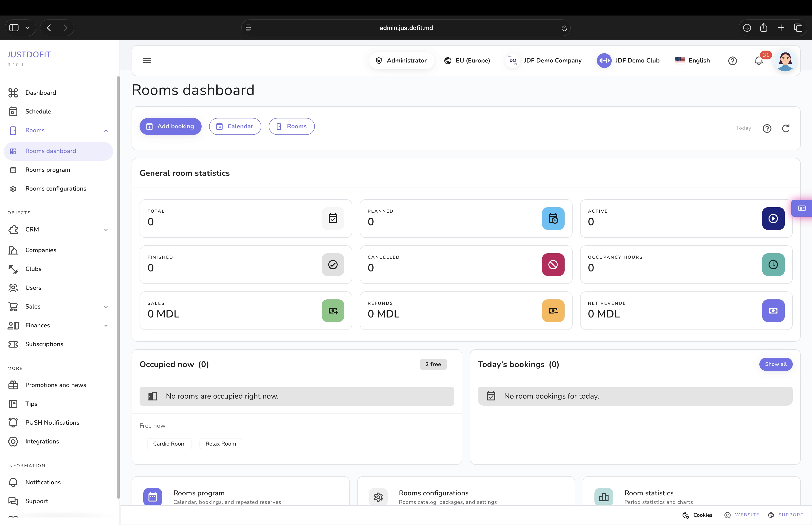Click Show all today's bookings
The width and height of the screenshot is (812, 525).
[x=776, y=364]
